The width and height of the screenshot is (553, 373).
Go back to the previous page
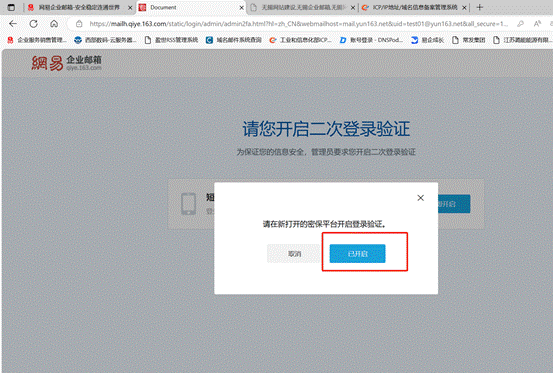pos(13,24)
